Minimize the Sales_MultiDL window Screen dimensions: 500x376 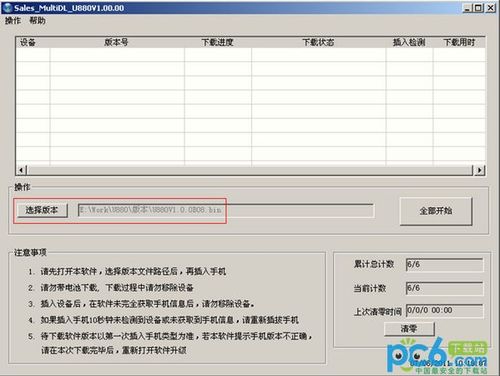[467, 8]
